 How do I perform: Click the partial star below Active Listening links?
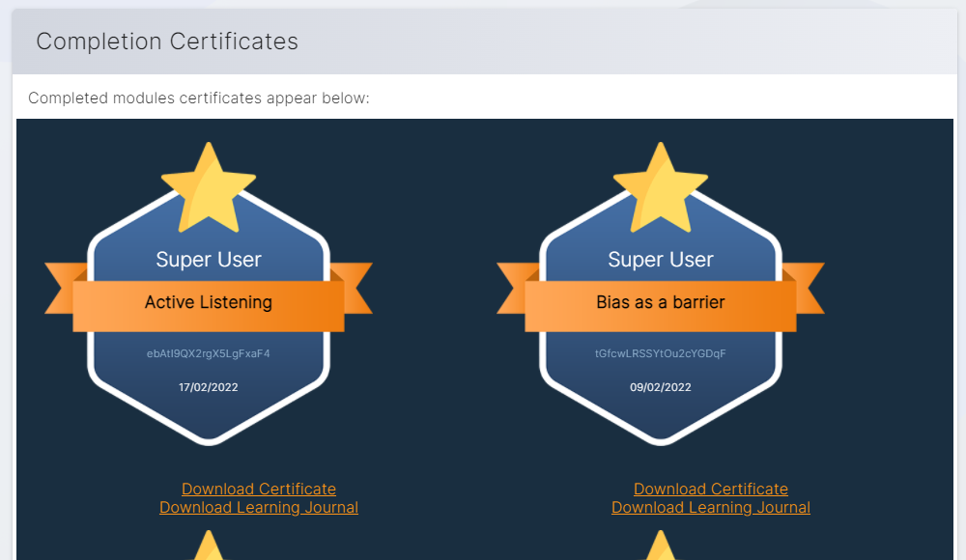pos(209,548)
